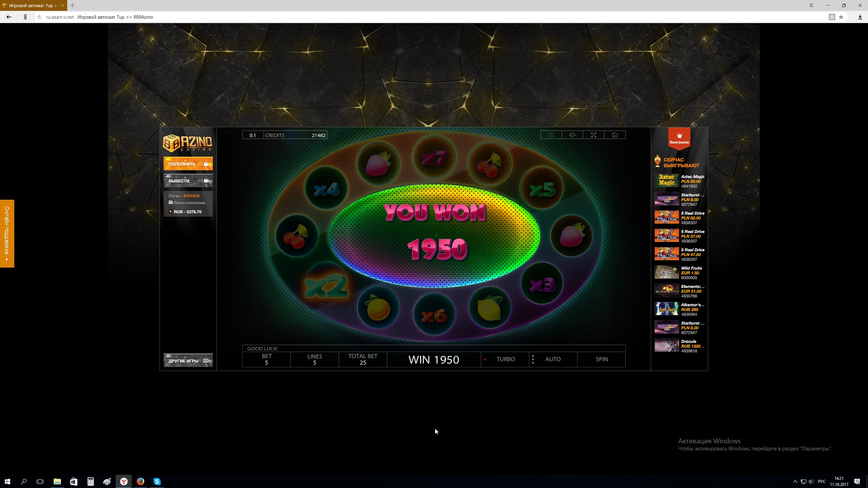Screen dimensions: 868x488
Task: Change the BET 5 value
Action: (266, 359)
